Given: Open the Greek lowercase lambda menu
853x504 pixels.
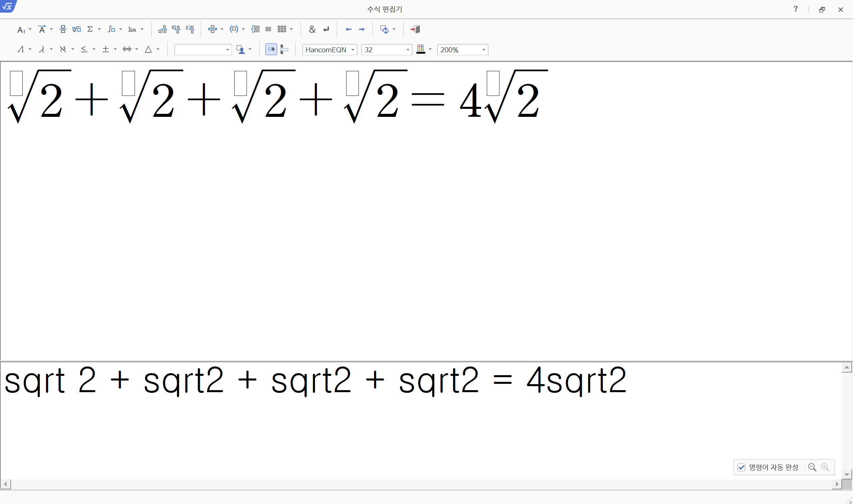Looking at the screenshot, I should pyautogui.click(x=42, y=50).
